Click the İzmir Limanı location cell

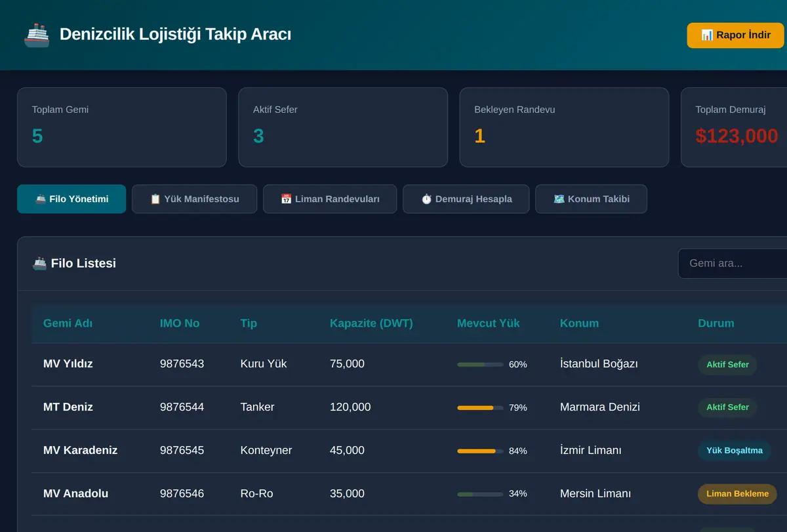pyautogui.click(x=591, y=451)
